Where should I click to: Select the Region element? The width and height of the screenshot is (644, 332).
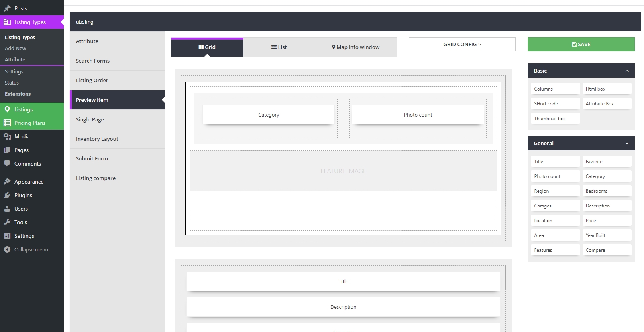pyautogui.click(x=555, y=191)
